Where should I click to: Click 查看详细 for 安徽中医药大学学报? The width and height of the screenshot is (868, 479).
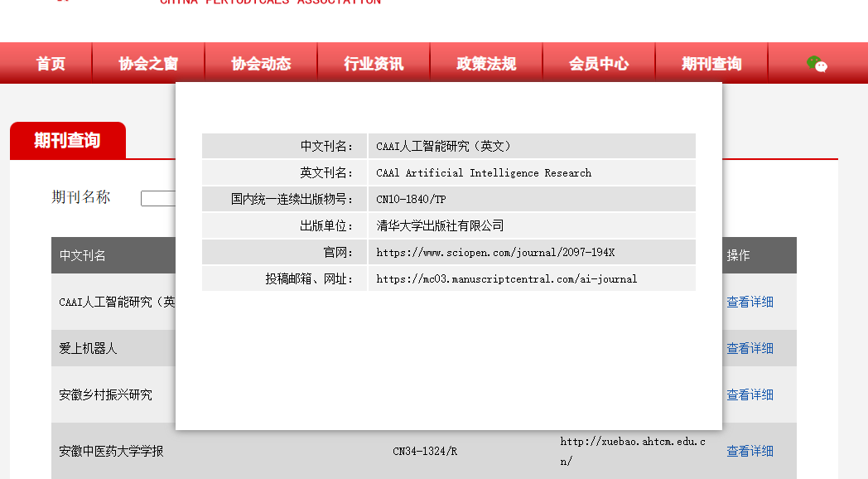pos(749,451)
